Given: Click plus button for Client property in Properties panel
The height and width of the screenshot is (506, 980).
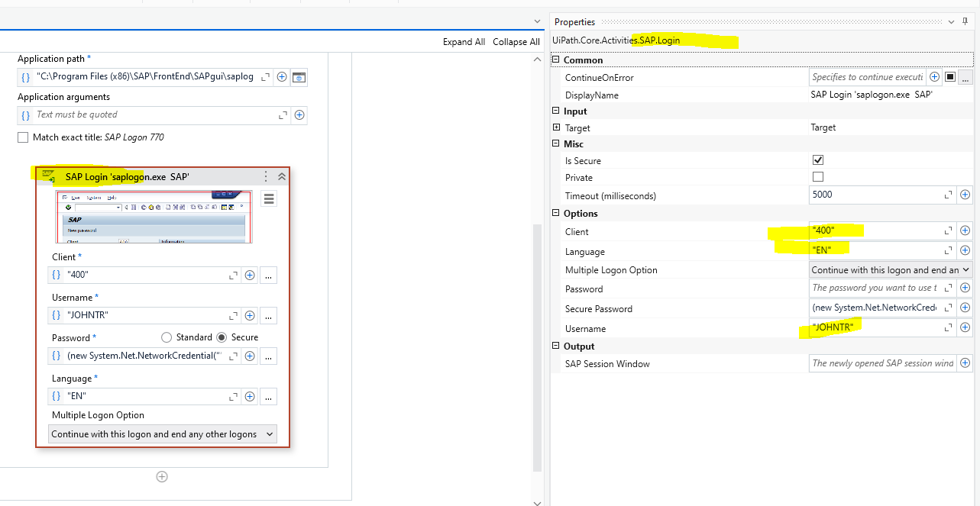Looking at the screenshot, I should (x=965, y=230).
